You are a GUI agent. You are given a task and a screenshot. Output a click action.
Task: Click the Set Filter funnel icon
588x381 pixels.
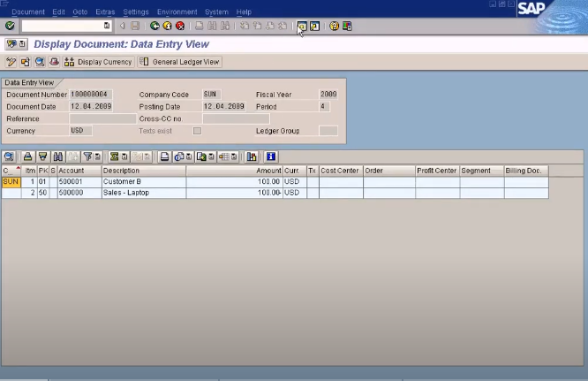(x=87, y=156)
